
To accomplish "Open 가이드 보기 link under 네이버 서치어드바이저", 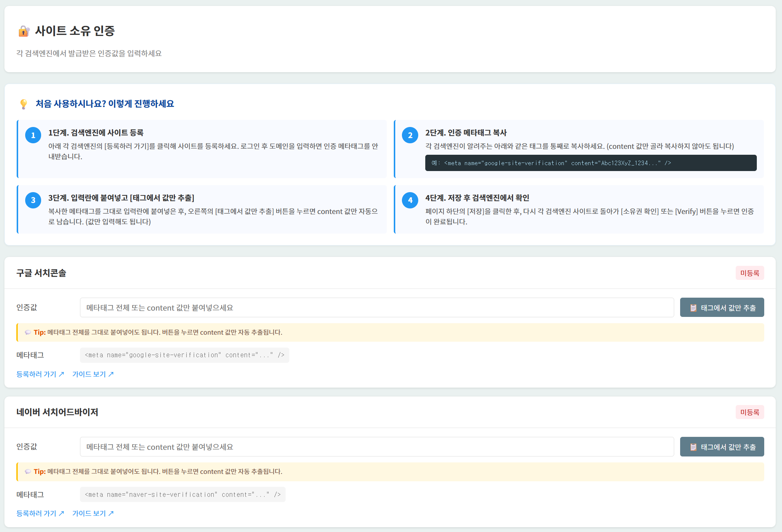I will 93,513.
